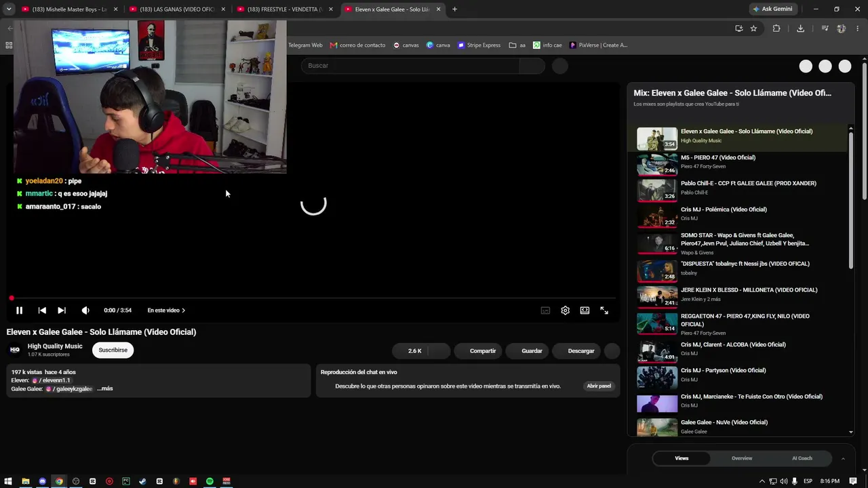Screen dimensions: 868x488
Task: Open the 'aa' bookmarks folder
Action: pyautogui.click(x=517, y=45)
